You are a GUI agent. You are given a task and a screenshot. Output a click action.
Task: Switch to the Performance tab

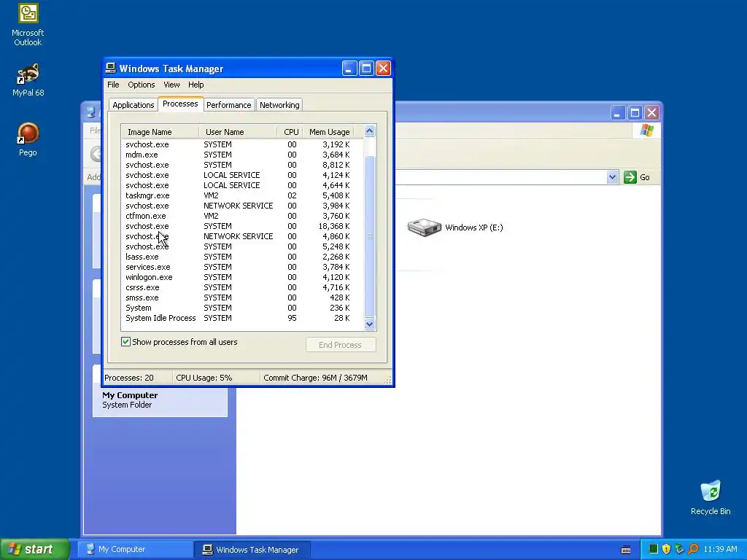point(228,105)
